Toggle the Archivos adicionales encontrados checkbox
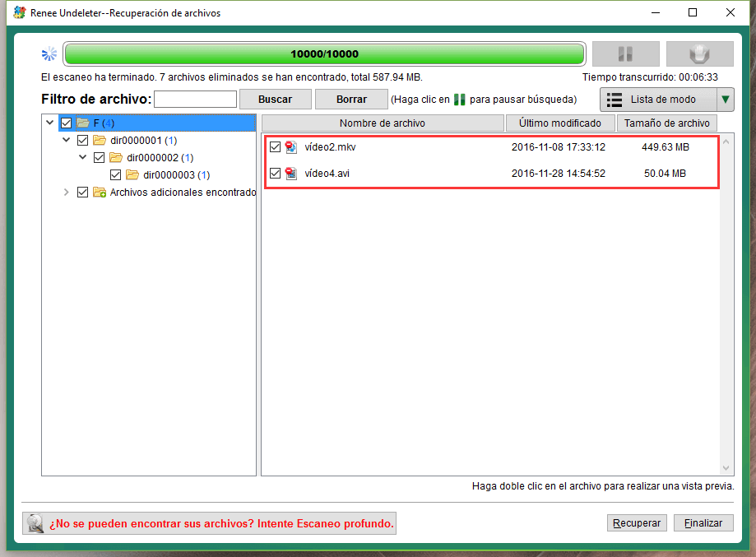The image size is (756, 557). pos(82,192)
